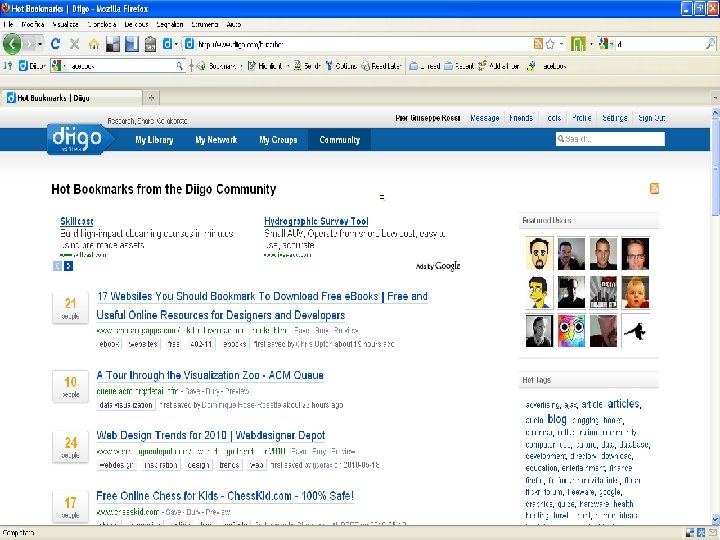
Task: Click the Diigo toolbar Bookmark button
Action: 216,66
